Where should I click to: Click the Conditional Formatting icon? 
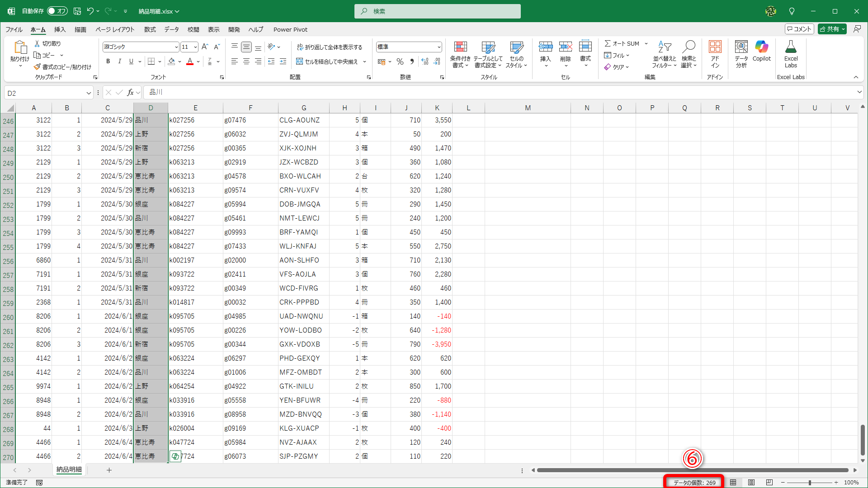point(460,47)
